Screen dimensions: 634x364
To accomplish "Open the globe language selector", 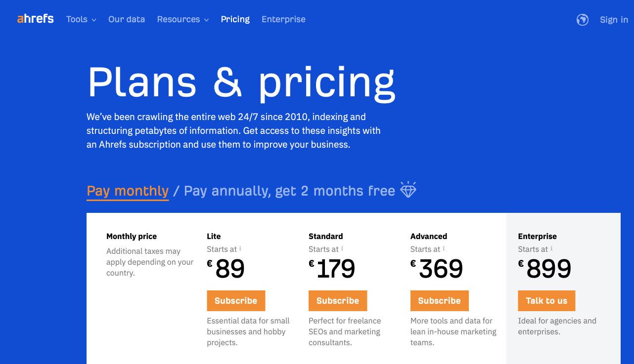I will coord(583,20).
